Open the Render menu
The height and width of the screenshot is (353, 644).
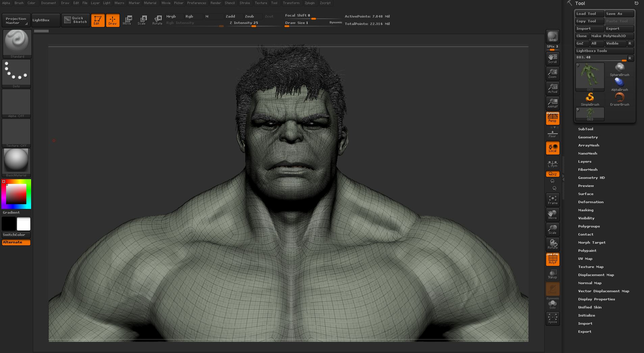click(216, 3)
